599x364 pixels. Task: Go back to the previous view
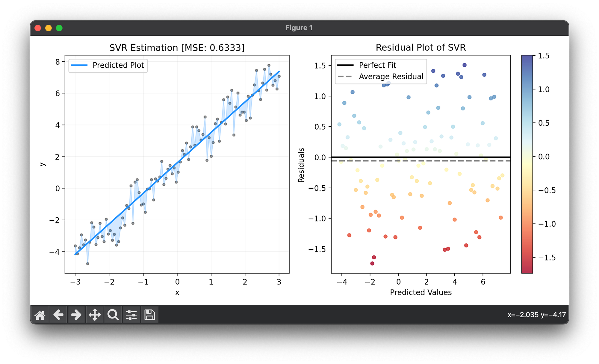tap(58, 315)
